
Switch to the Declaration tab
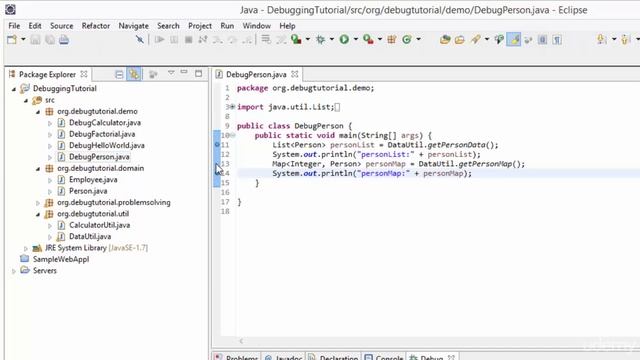(334, 356)
